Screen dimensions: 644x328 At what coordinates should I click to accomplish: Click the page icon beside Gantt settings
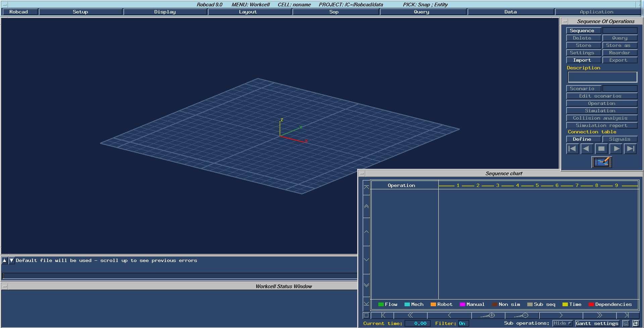(x=626, y=323)
